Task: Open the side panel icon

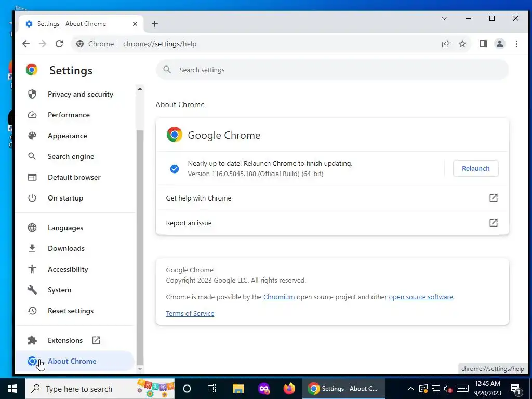Action: [x=483, y=44]
